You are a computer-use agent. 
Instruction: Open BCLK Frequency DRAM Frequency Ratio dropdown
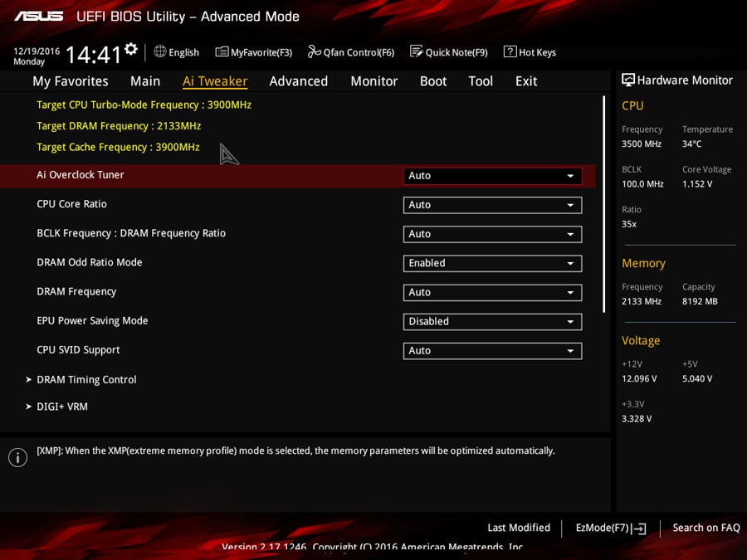(x=492, y=234)
